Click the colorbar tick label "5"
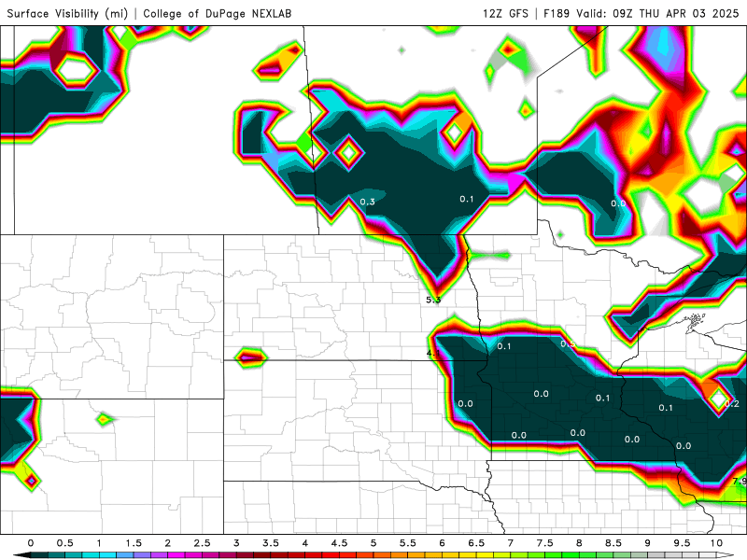This screenshot has height=560, width=747. (x=373, y=543)
